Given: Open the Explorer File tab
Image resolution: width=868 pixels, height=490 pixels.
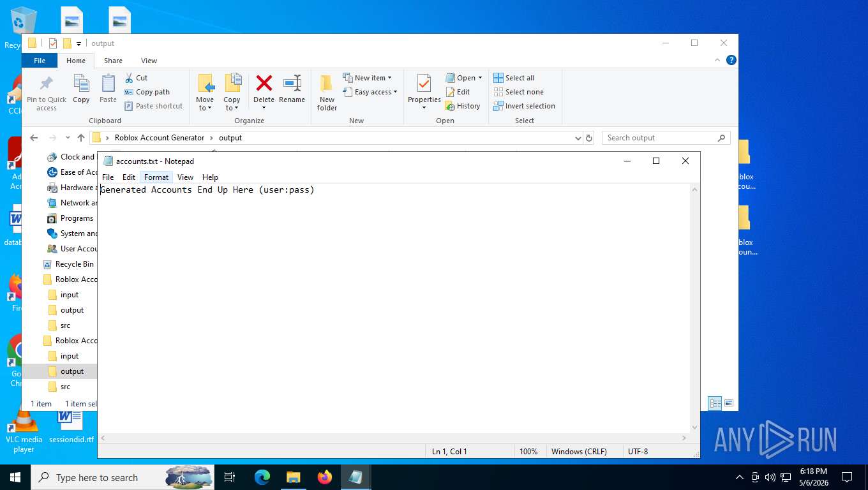Looking at the screenshot, I should click(x=40, y=61).
